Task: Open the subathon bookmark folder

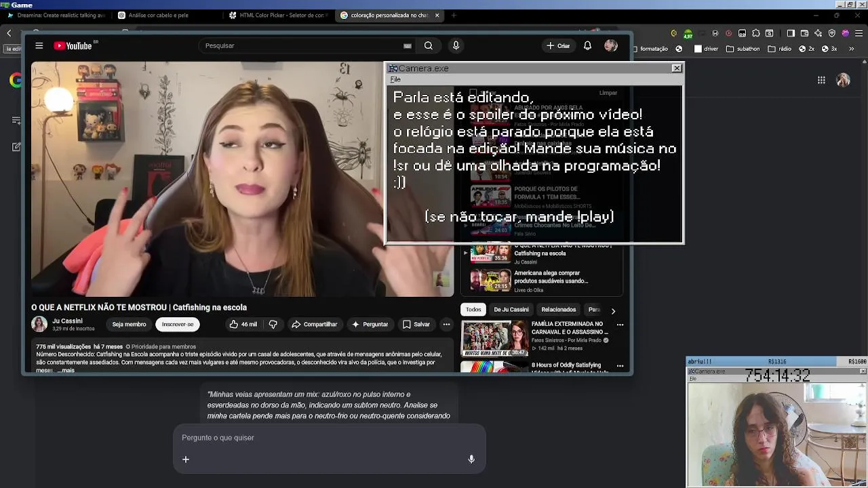Action: click(x=743, y=49)
